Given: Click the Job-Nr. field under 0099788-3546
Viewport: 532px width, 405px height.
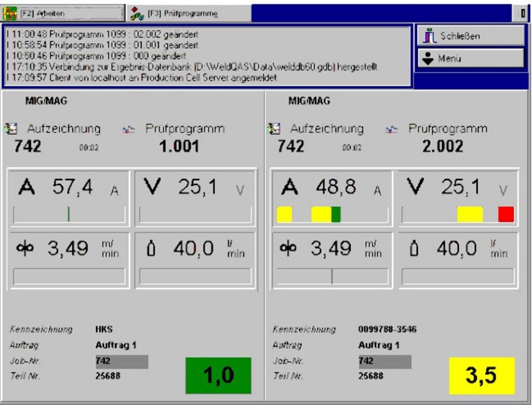Looking at the screenshot, I should (384, 361).
